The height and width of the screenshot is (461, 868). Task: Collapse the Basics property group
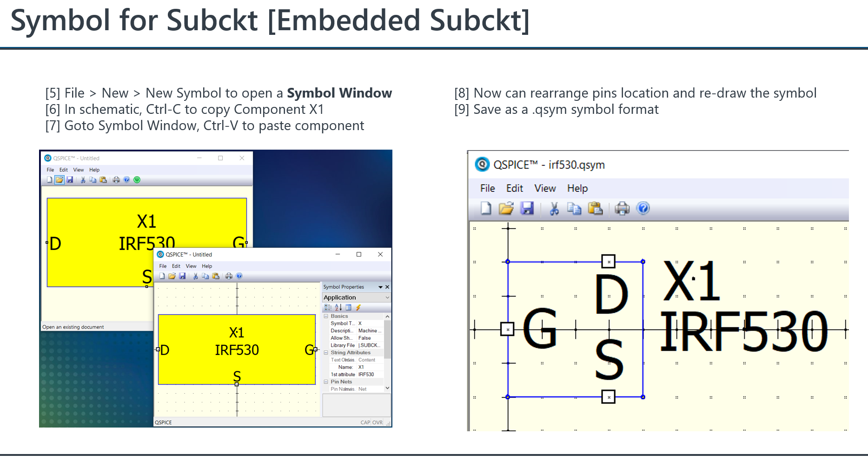tap(326, 316)
